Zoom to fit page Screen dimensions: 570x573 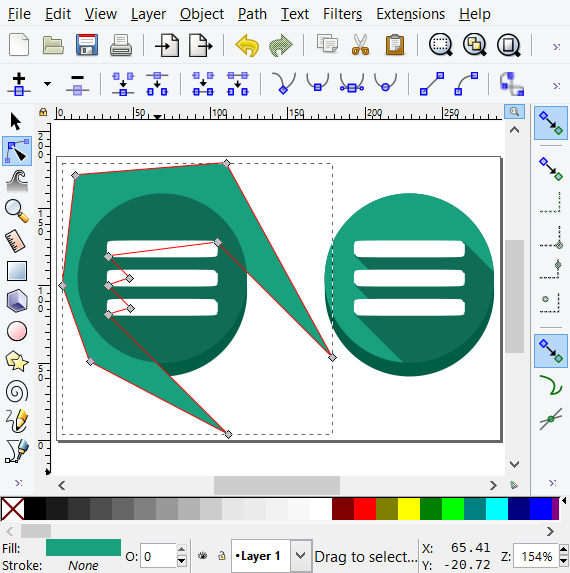point(508,45)
